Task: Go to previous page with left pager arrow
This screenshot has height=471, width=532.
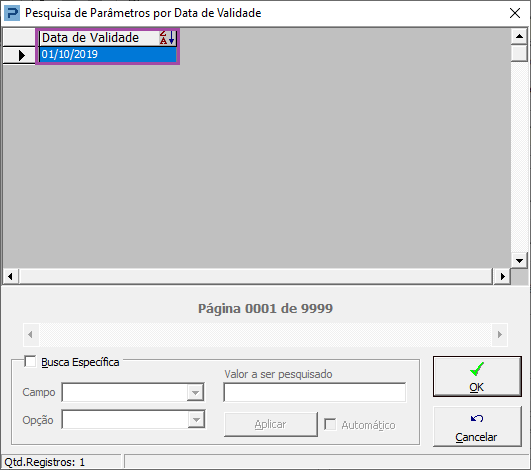Action: pyautogui.click(x=31, y=335)
